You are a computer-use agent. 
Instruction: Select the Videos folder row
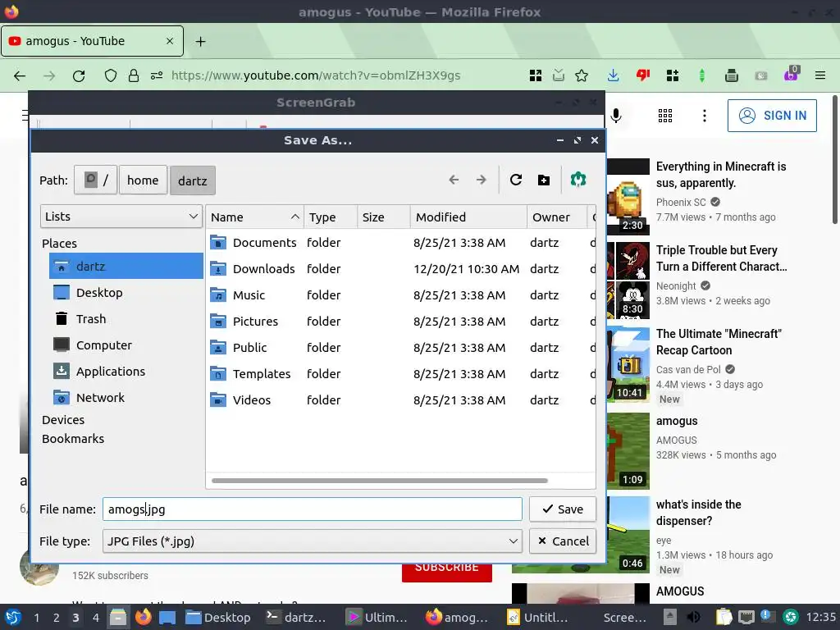click(400, 400)
